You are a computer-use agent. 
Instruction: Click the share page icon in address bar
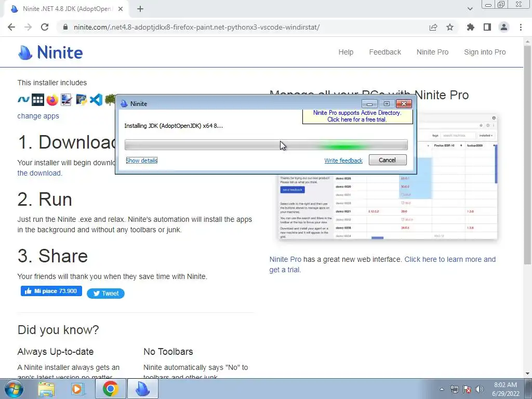coord(433,27)
